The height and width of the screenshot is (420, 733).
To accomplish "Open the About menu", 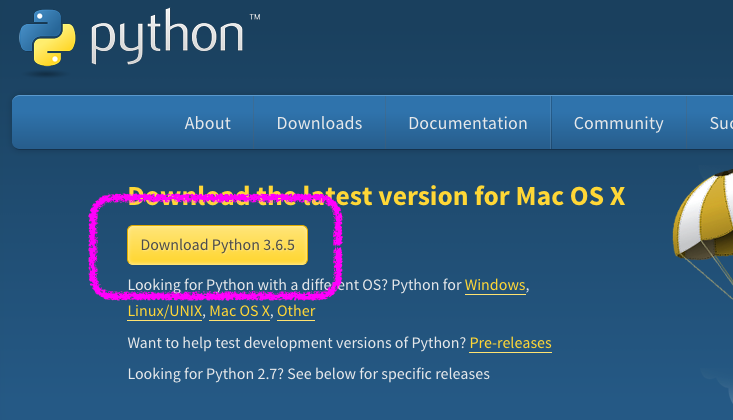I will pos(207,123).
